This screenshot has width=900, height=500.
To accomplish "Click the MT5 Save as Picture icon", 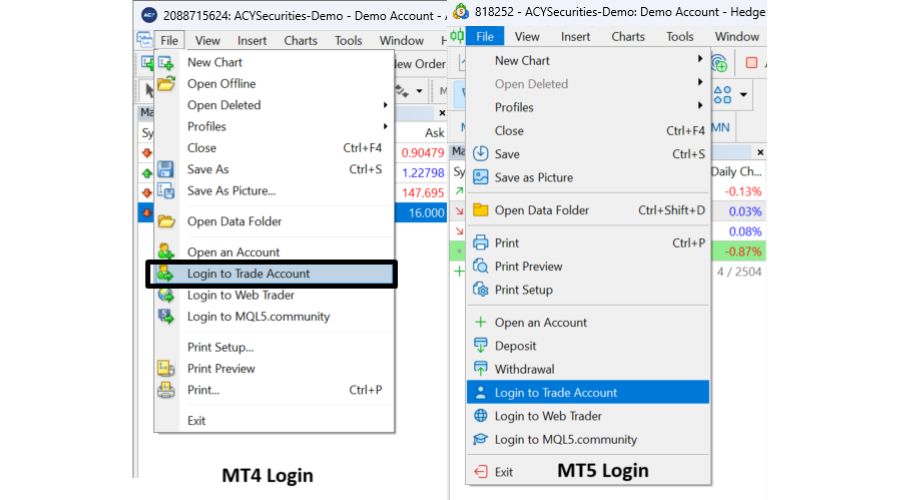I will pos(480,178).
